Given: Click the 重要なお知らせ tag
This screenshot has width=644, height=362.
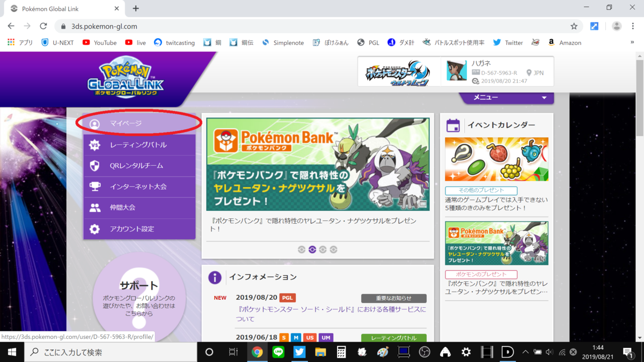Looking at the screenshot, I should pos(394,298).
